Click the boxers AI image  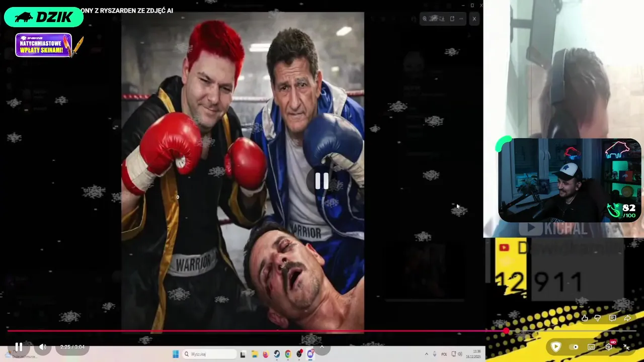(x=243, y=172)
